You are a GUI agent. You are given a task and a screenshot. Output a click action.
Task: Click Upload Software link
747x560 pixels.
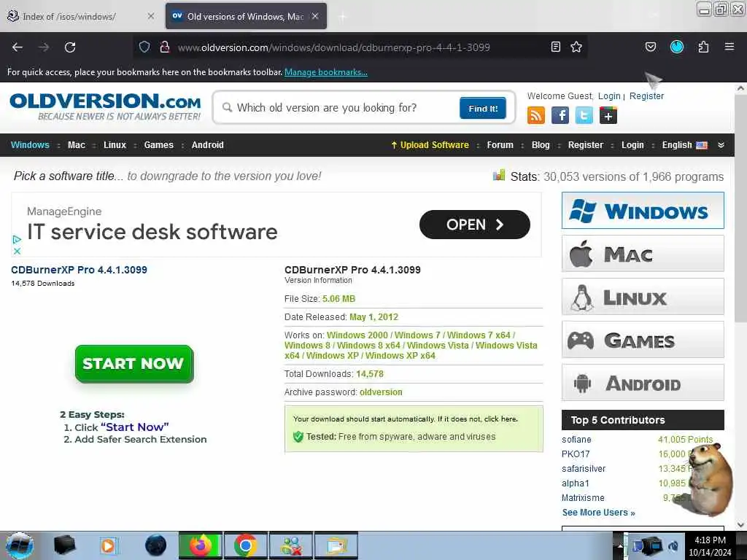click(x=430, y=145)
